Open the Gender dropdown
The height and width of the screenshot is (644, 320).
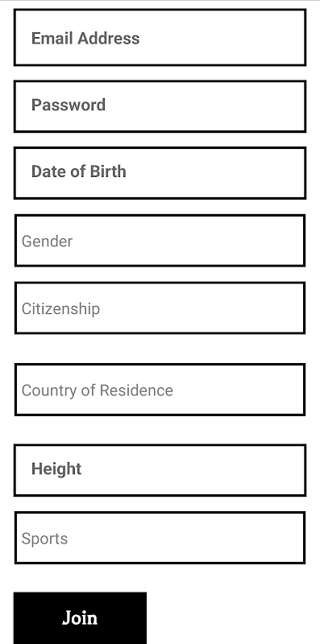[x=160, y=241]
